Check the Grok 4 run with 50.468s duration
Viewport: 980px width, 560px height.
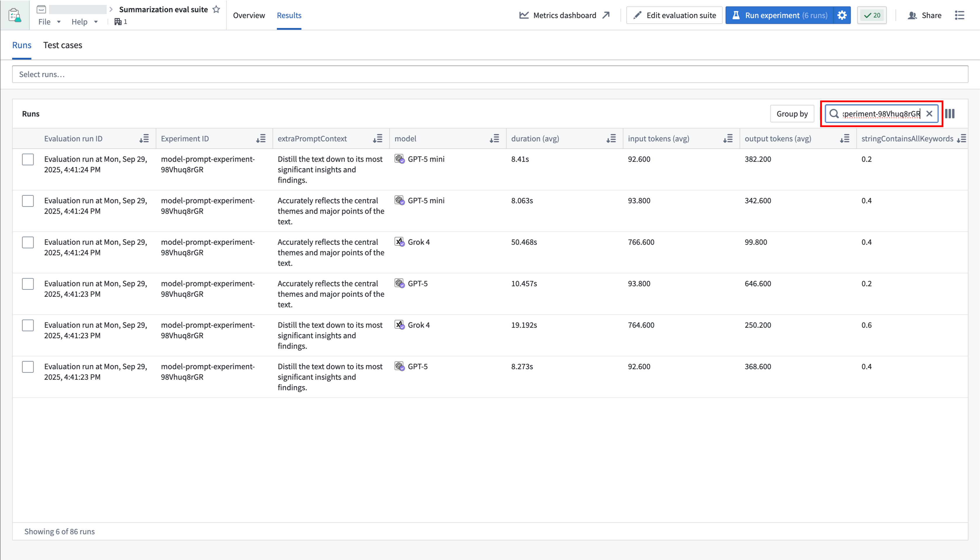28,242
